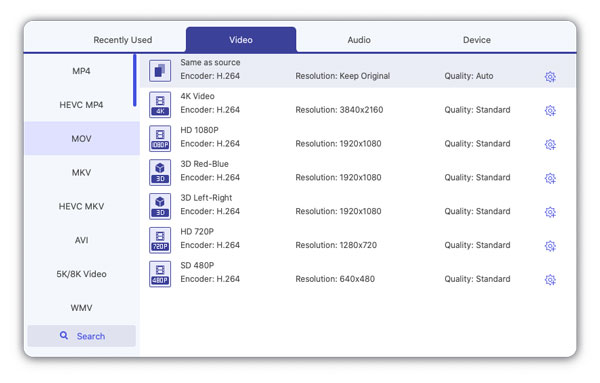Image resolution: width=600 pixels, height=383 pixels.
Task: Open settings gear for HD 720P preset
Action: [x=550, y=246]
